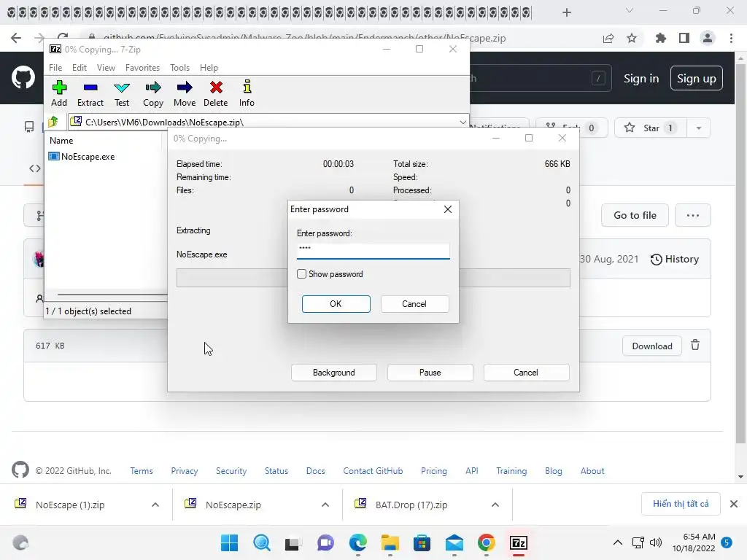Expand the 7-Zip address path dropdown
Screen dimensions: 747x560
pyautogui.click(x=462, y=122)
